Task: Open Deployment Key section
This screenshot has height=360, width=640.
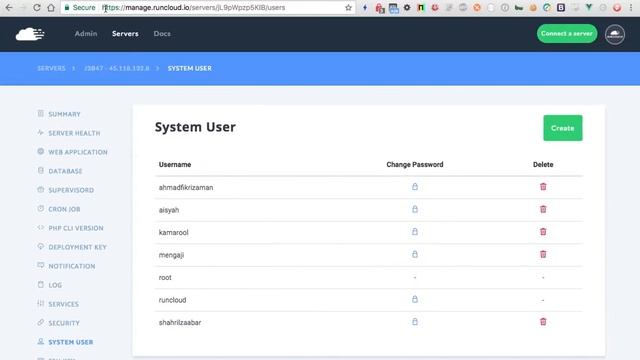Action: [x=77, y=247]
